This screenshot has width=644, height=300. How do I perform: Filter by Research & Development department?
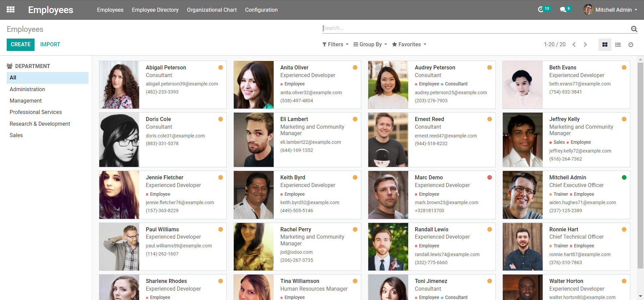48,124
